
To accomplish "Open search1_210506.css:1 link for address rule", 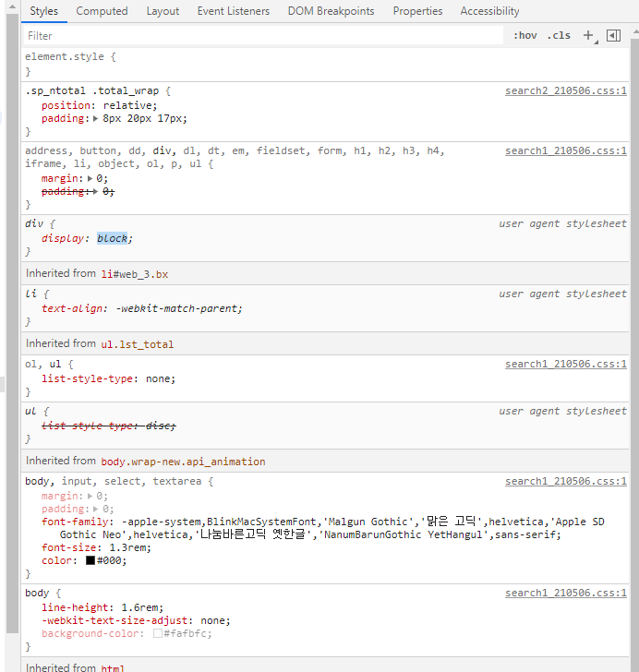I will [x=566, y=150].
